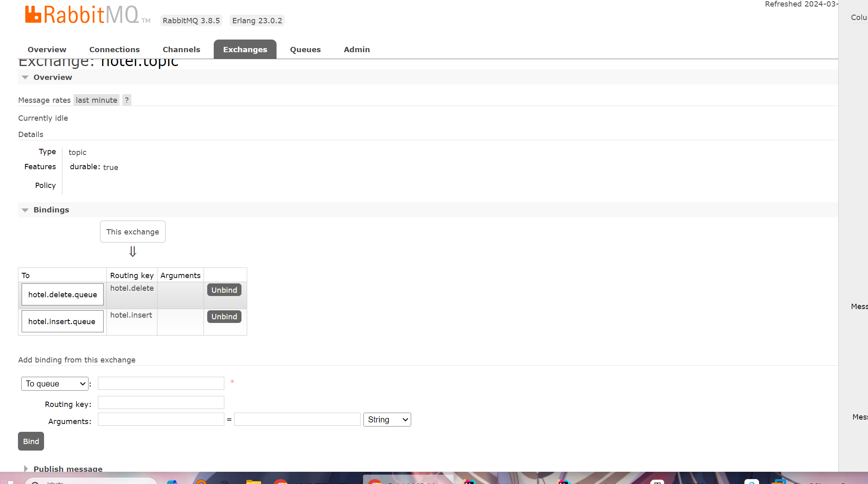Open the hotel.insert.queue link

[62, 321]
